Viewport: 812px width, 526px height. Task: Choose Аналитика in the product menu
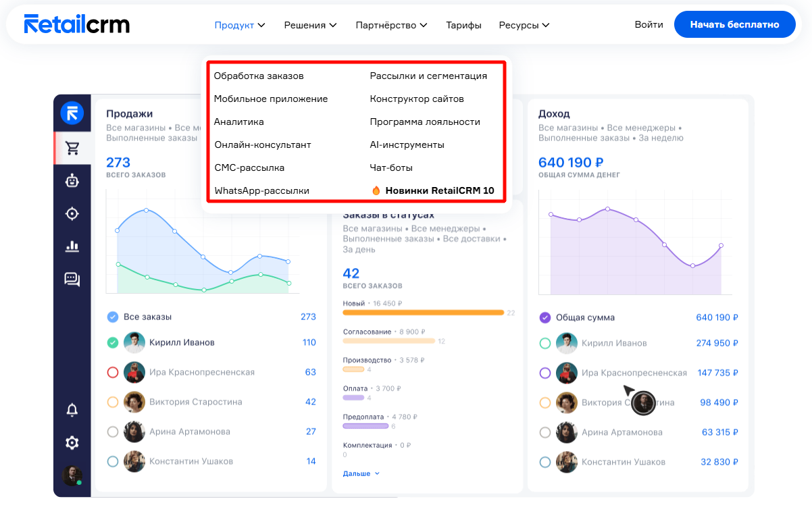(x=239, y=122)
